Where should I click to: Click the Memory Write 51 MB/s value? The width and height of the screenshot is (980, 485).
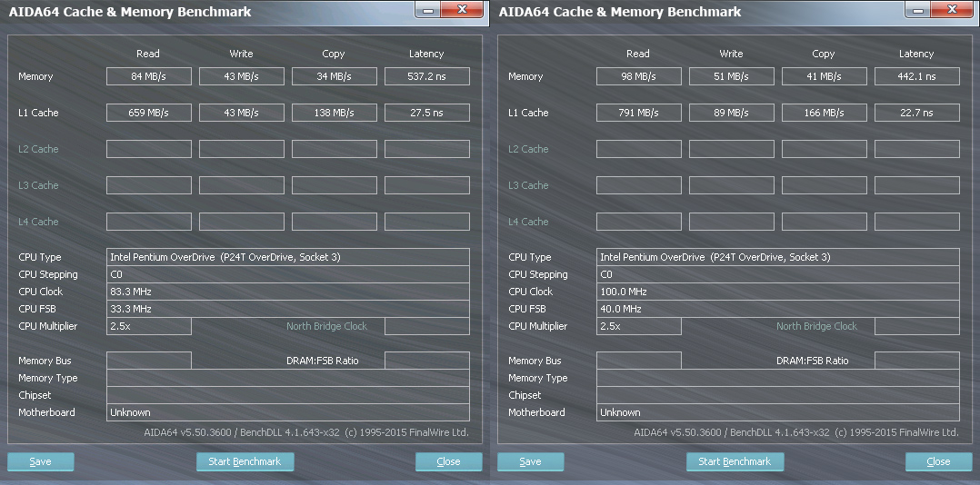(732, 76)
